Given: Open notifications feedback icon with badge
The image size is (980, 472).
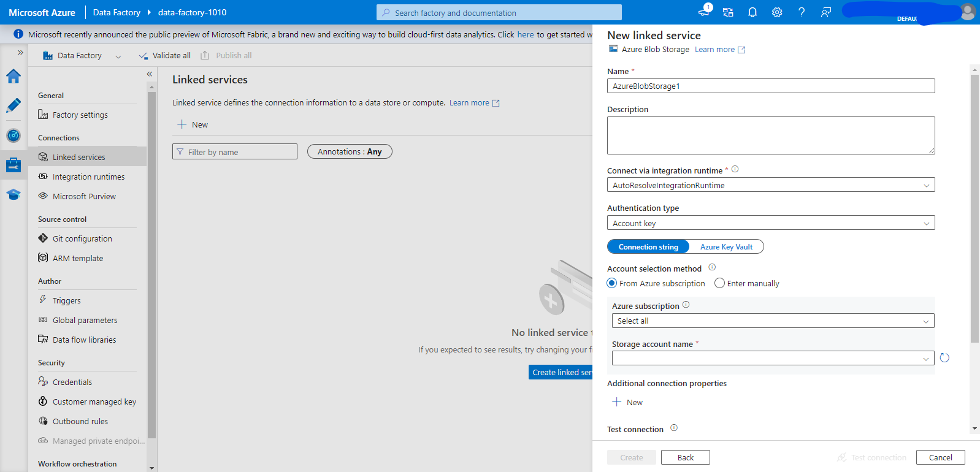Looking at the screenshot, I should tap(704, 12).
